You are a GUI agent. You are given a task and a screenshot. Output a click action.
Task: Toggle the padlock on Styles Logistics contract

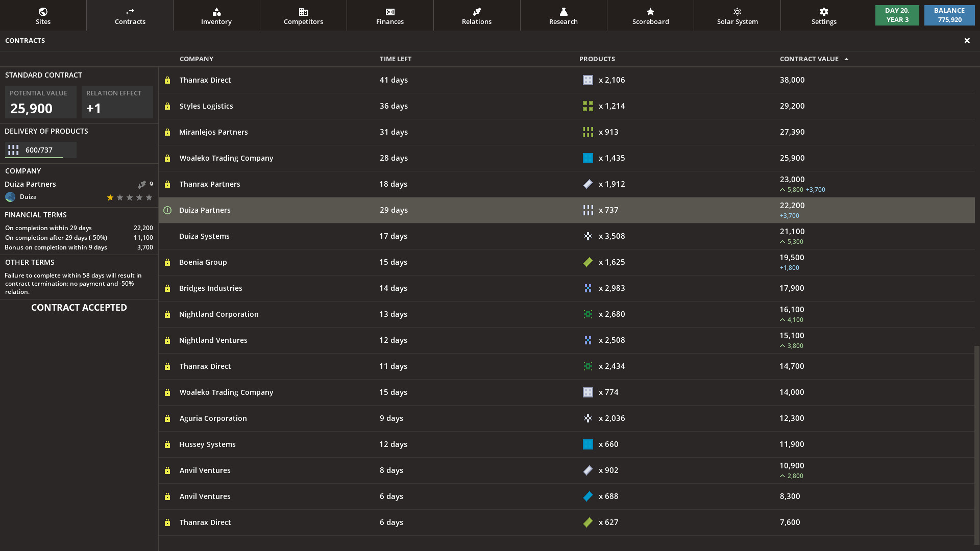point(167,106)
